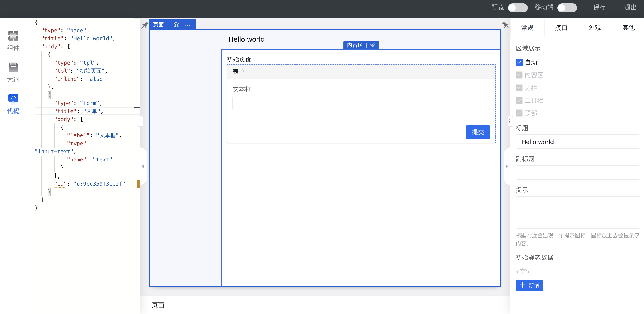Toggle the 预览 preview switch
Screen dimensions: 644x314
[517, 7]
